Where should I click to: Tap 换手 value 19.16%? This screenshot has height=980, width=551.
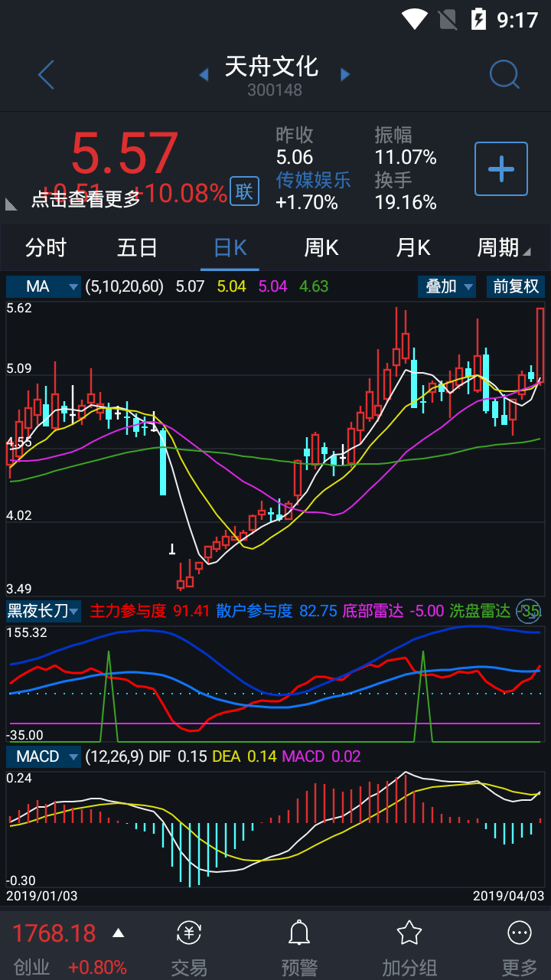tap(406, 203)
